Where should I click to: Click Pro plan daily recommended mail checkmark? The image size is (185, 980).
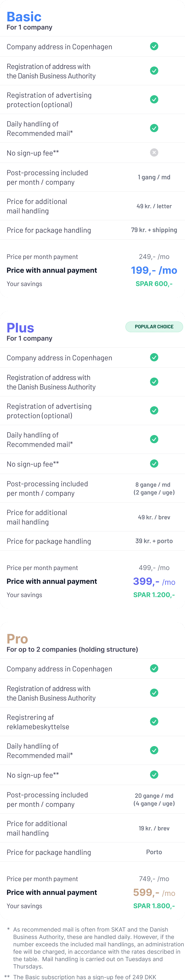154,751
